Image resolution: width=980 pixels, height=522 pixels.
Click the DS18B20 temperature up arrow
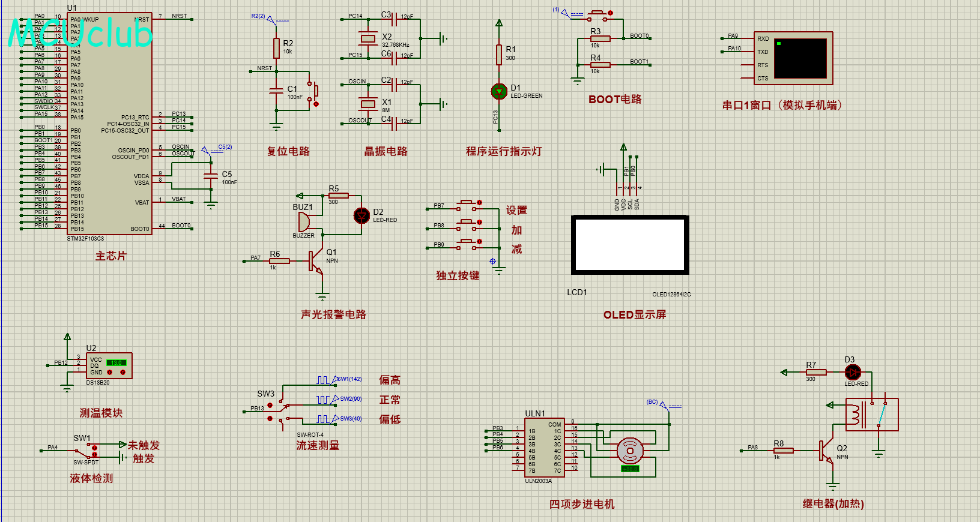[122, 373]
